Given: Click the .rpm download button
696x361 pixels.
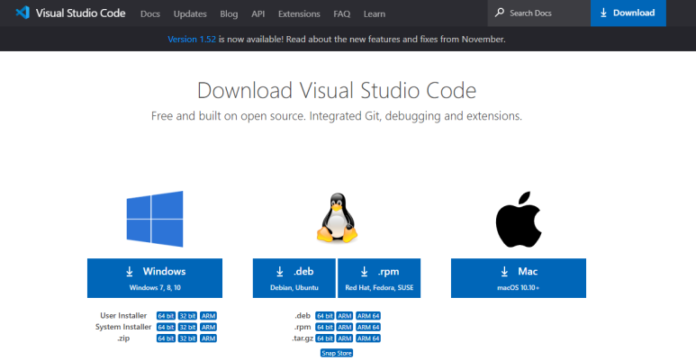Looking at the screenshot, I should coord(379,278).
